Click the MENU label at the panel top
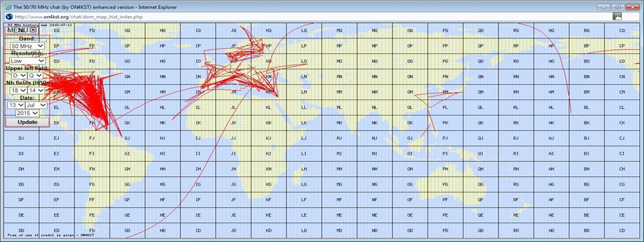The image size is (644, 242). 18,30
